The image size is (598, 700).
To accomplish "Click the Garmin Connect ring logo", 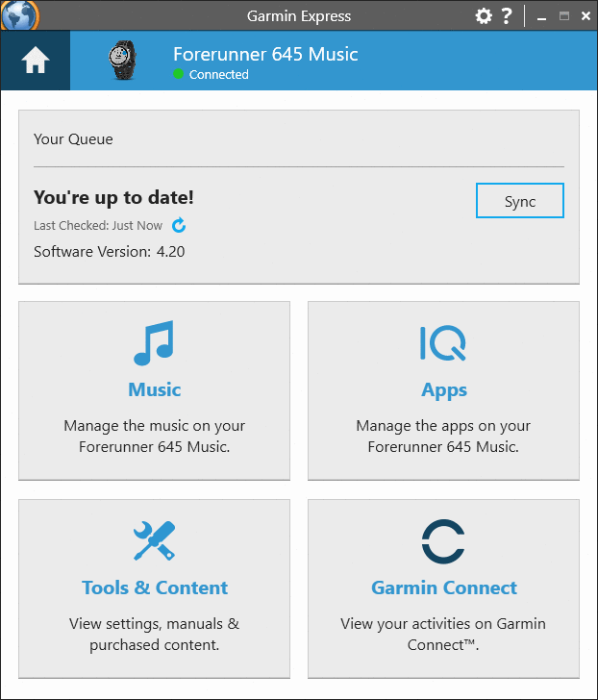I will coord(443,541).
